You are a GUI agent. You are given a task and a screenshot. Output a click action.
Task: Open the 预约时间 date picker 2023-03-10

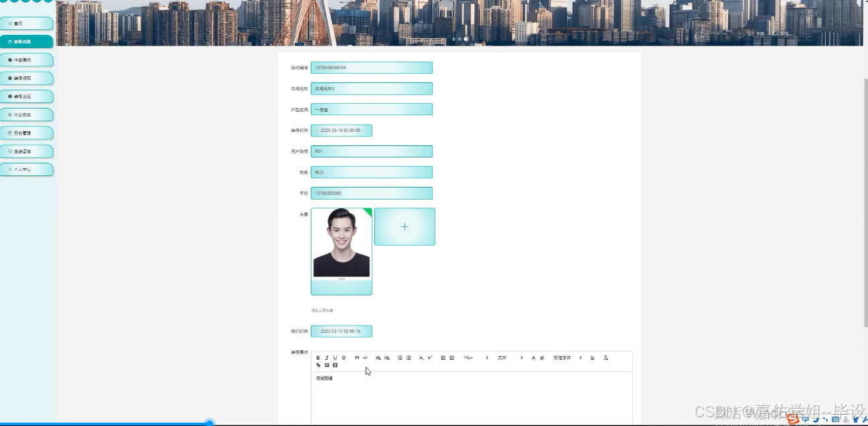[x=342, y=331]
